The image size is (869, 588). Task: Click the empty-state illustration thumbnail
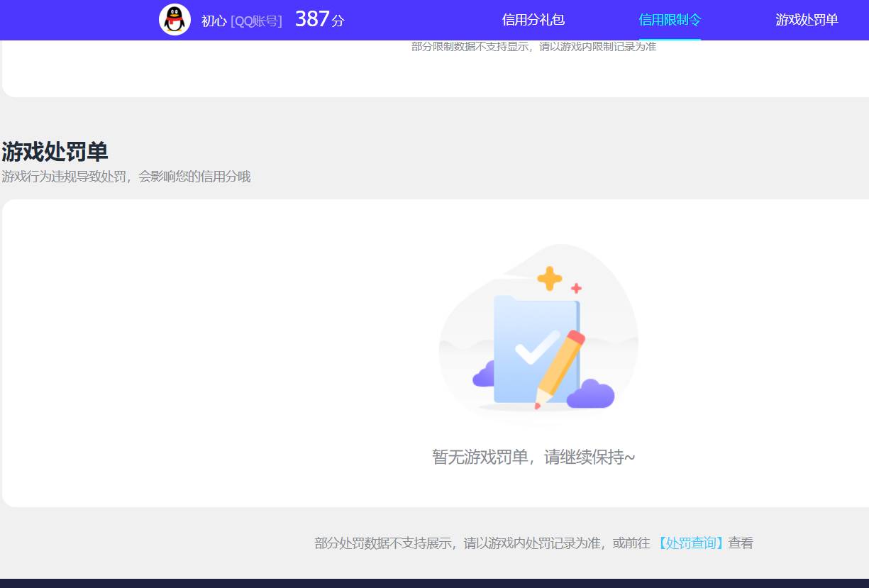pos(538,337)
